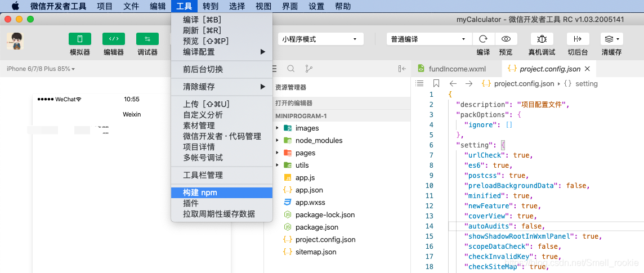Click the compile refresh icon (编译)
This screenshot has height=273, width=644.
coord(484,39)
